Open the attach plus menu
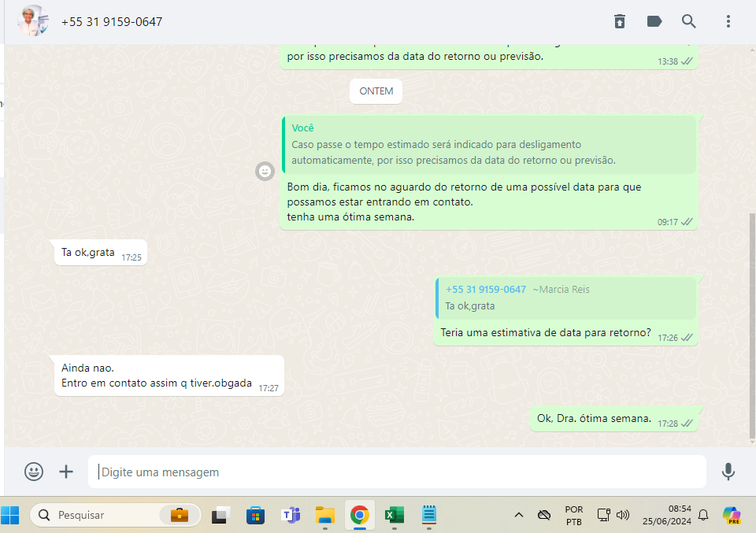The width and height of the screenshot is (756, 533). tap(66, 472)
